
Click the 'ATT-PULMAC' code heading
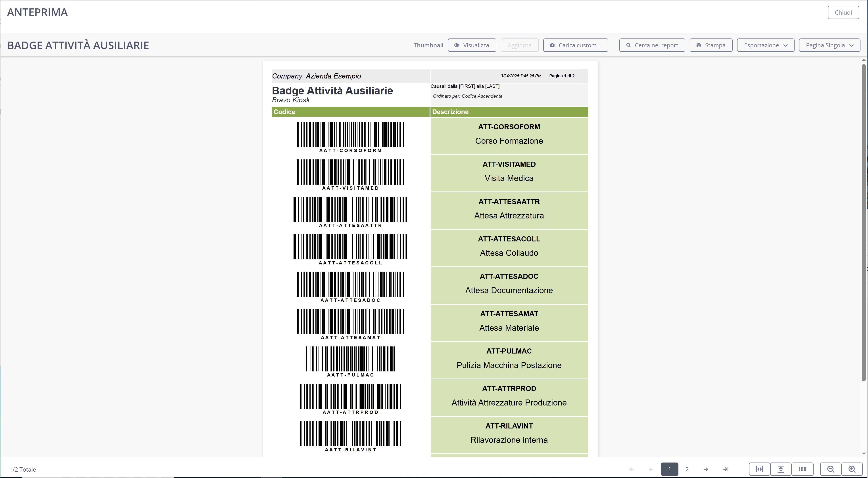(x=509, y=351)
